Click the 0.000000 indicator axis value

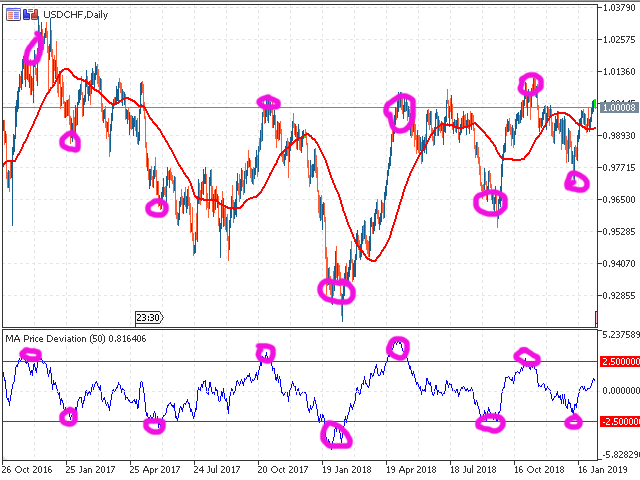[x=621, y=391]
